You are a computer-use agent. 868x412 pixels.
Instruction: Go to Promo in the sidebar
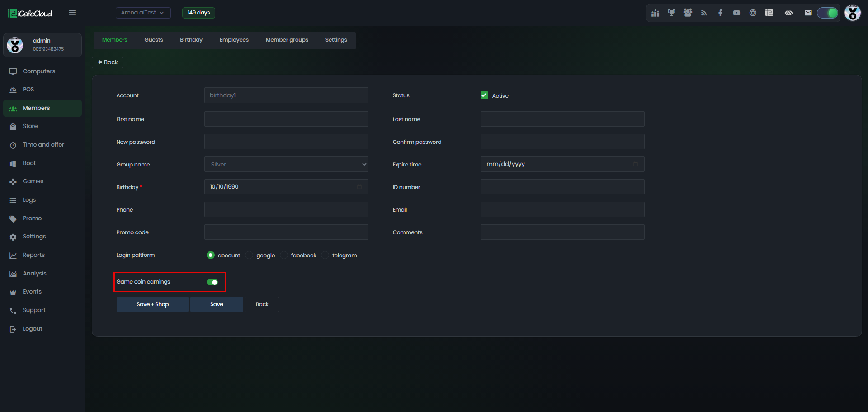pyautogui.click(x=42, y=218)
